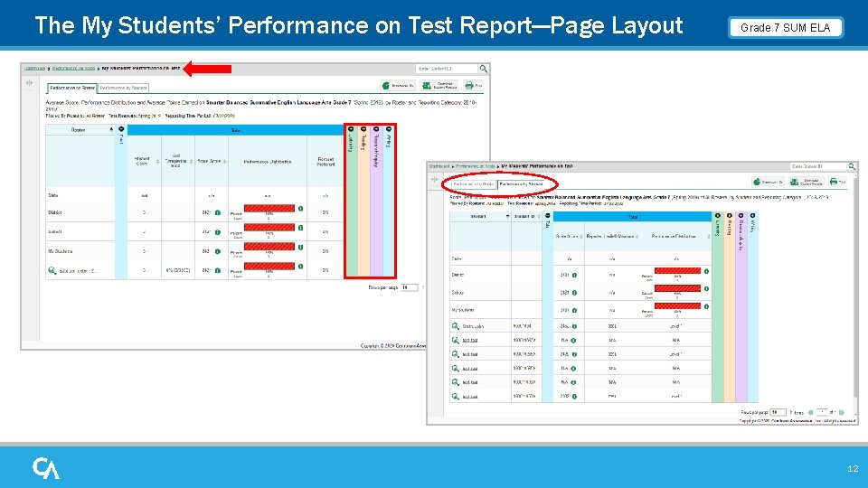The height and width of the screenshot is (488, 868).
Task: Click Features & Tools button in right report
Action: coord(768,182)
